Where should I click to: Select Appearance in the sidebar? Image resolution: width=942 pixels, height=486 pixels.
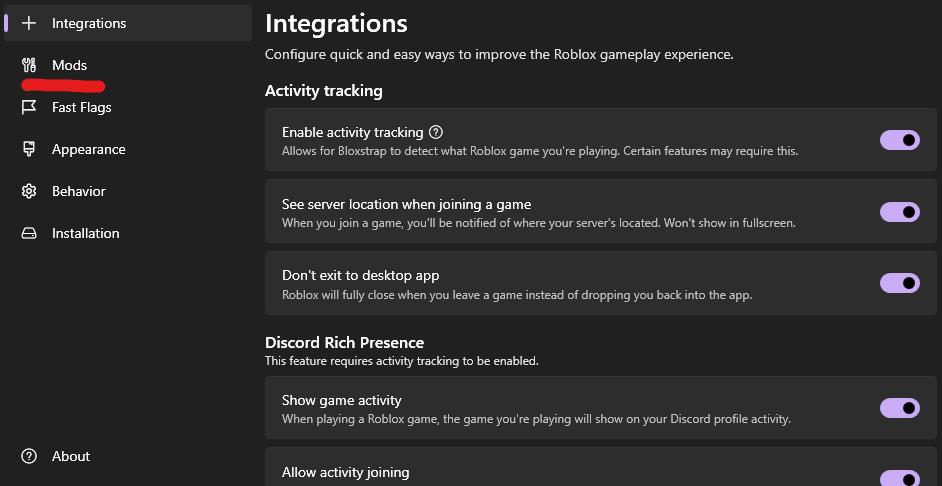88,149
